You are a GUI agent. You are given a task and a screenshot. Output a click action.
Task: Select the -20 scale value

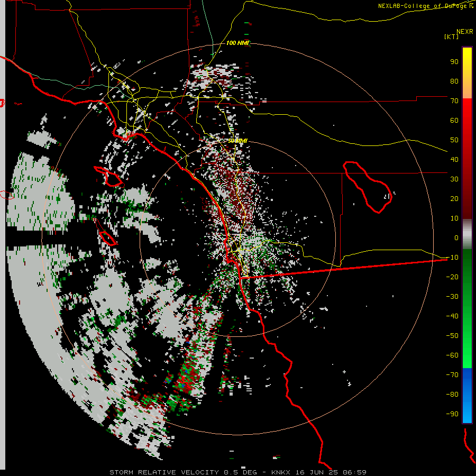452,277
